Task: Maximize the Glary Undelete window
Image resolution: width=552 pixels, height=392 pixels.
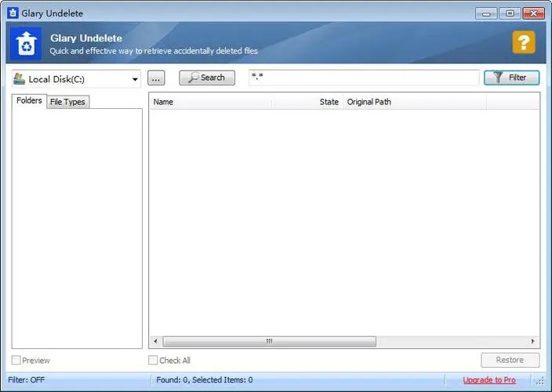Action: pyautogui.click(x=510, y=13)
